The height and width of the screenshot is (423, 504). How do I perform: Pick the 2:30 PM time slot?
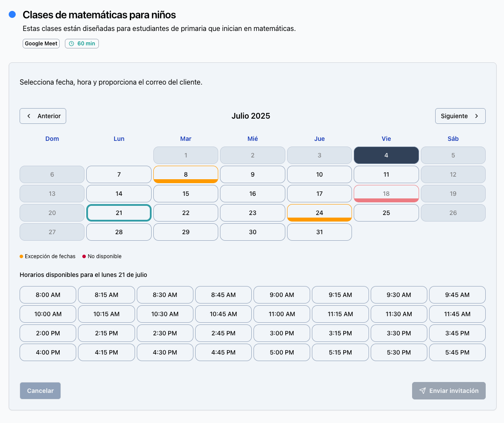(x=165, y=333)
